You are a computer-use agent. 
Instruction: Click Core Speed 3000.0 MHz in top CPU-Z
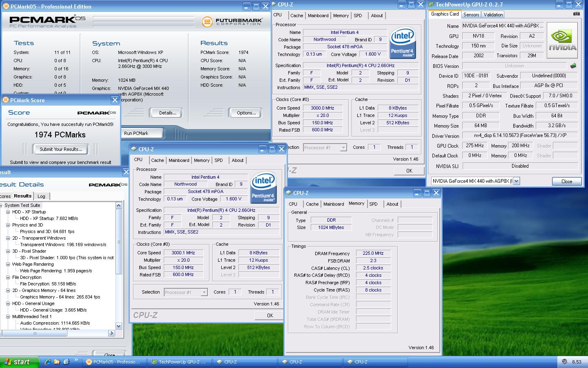[x=323, y=108]
